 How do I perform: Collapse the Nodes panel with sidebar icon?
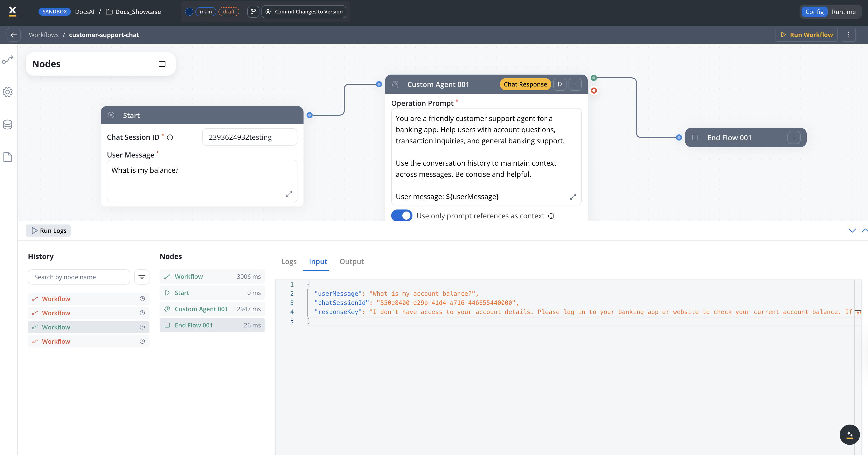point(162,64)
